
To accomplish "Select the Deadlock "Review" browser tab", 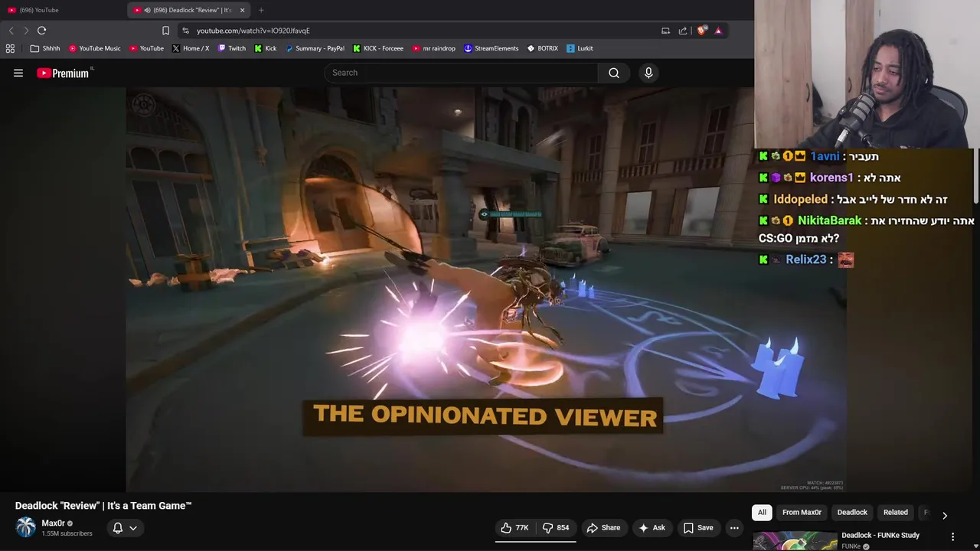I will [188, 10].
